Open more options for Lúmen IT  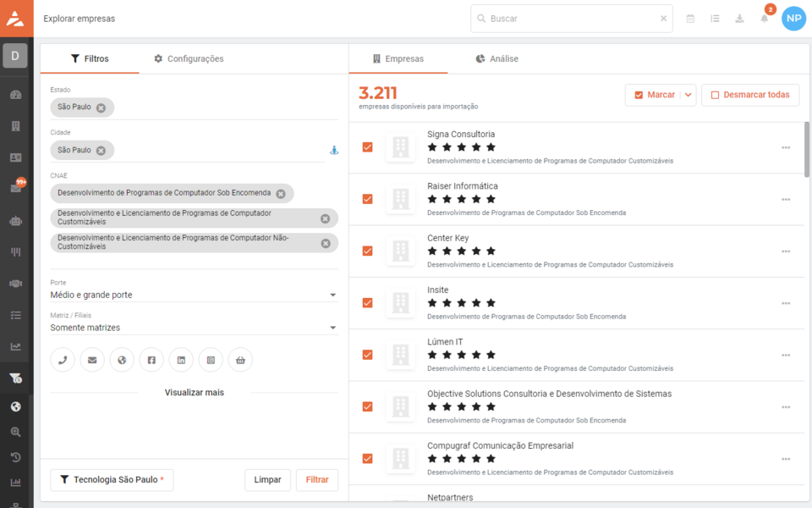coord(786,355)
